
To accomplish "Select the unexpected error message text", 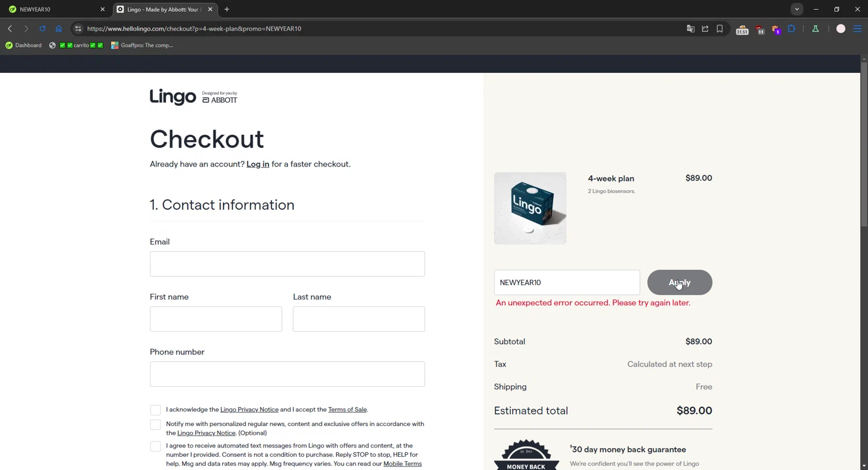I will click(593, 303).
